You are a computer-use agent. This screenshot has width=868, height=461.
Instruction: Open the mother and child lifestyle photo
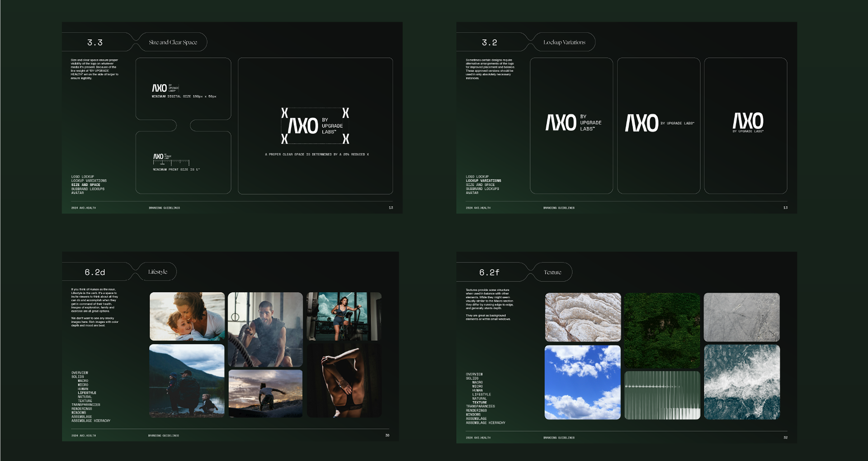coord(187,316)
